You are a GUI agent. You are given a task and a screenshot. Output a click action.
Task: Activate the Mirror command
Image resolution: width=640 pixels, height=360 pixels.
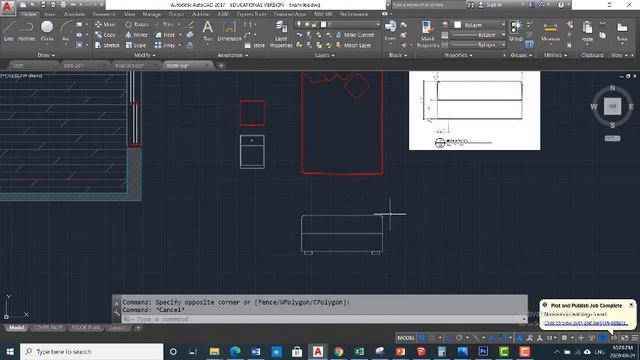(137, 35)
